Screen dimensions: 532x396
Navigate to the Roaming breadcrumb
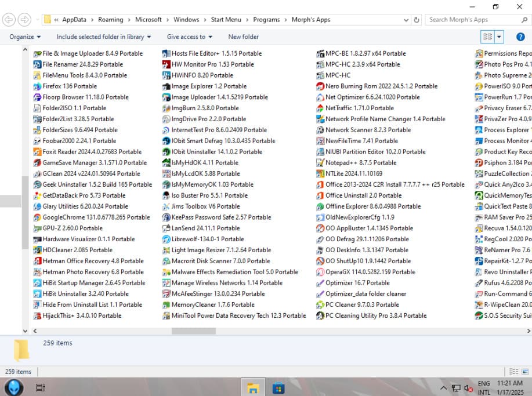(x=111, y=20)
